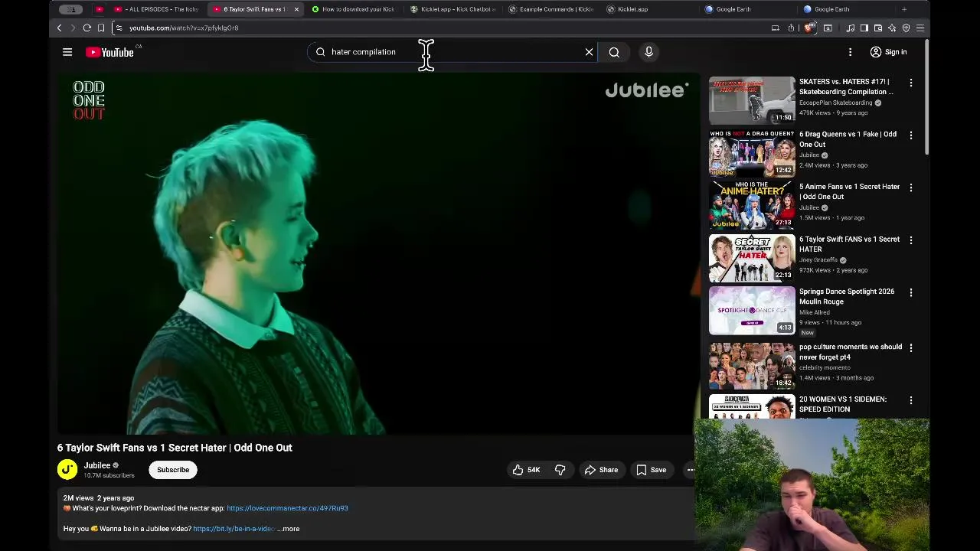Click the main video player area
This screenshot has height=551, width=980.
[378, 254]
